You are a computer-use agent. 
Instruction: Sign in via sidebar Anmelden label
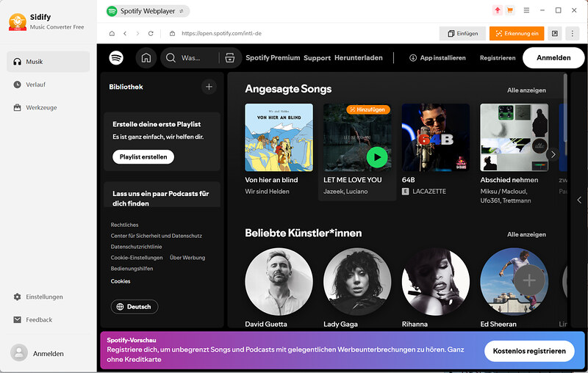49,353
